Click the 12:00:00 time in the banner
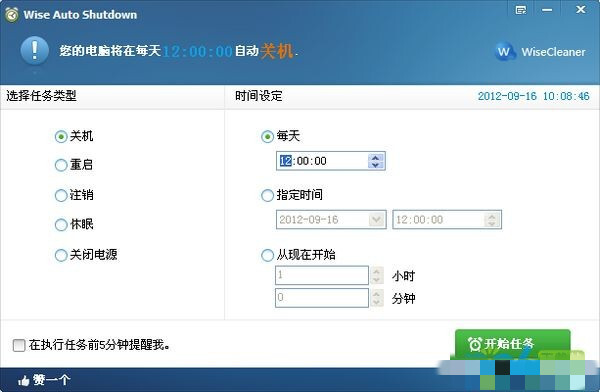The height and width of the screenshot is (392, 600). click(198, 51)
